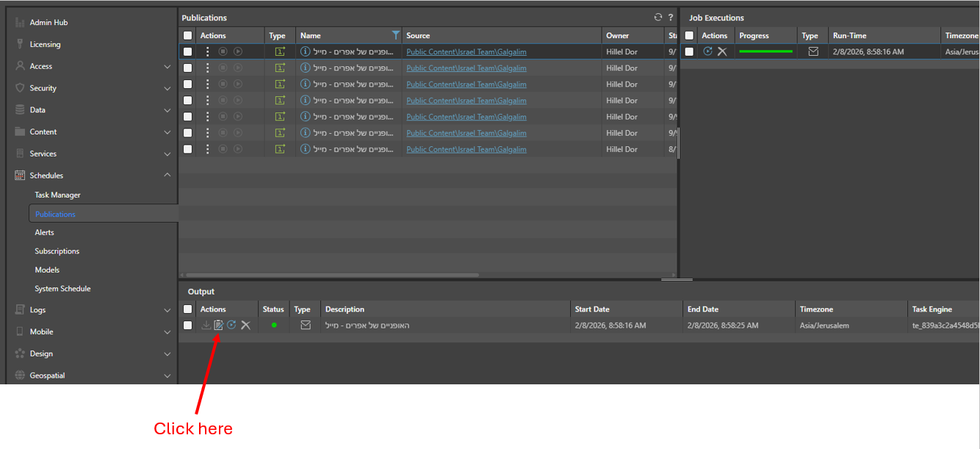This screenshot has height=449, width=980.
Task: Collapse the Schedules section in the sidebar
Action: point(167,176)
